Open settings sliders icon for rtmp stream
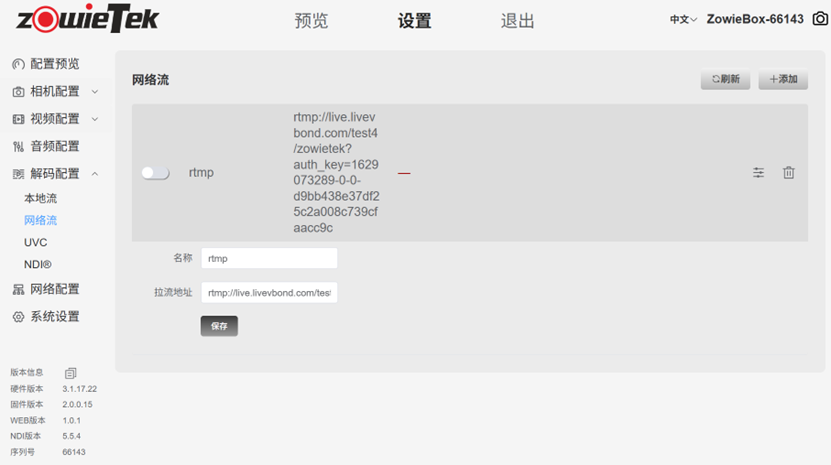 coord(758,173)
